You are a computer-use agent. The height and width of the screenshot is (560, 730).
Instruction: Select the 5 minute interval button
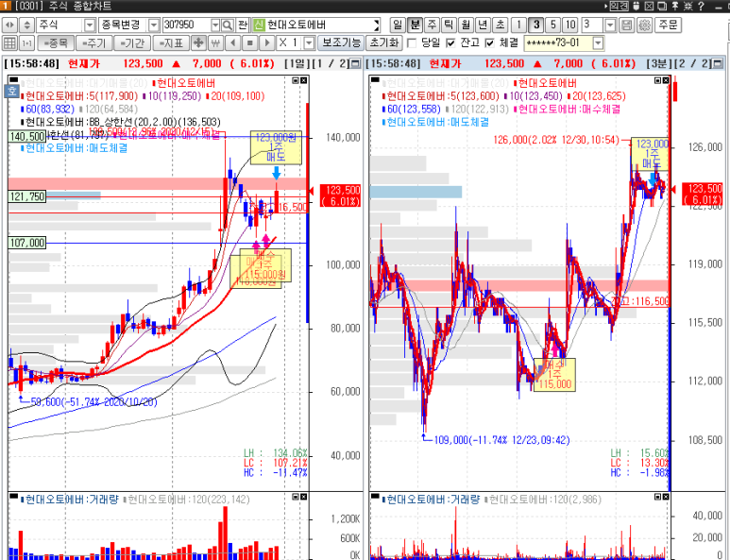point(552,25)
